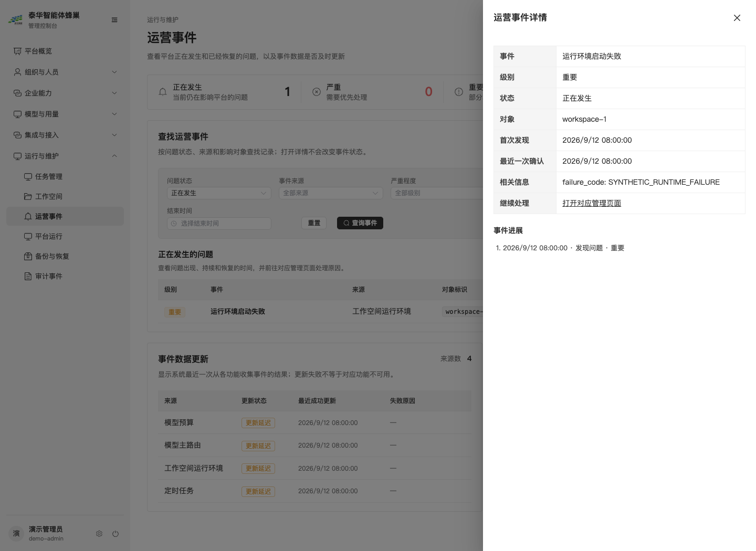Click the 重置 button
This screenshot has height=551, width=756.
point(314,223)
